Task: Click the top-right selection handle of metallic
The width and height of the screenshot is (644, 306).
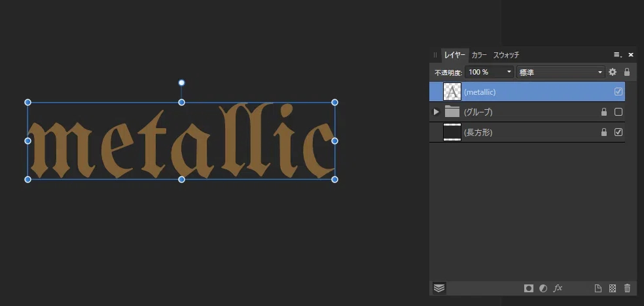Action: pyautogui.click(x=334, y=102)
